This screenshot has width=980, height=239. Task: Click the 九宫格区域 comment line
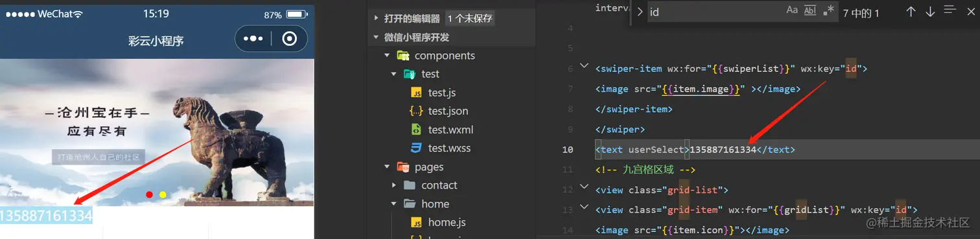pyautogui.click(x=646, y=170)
